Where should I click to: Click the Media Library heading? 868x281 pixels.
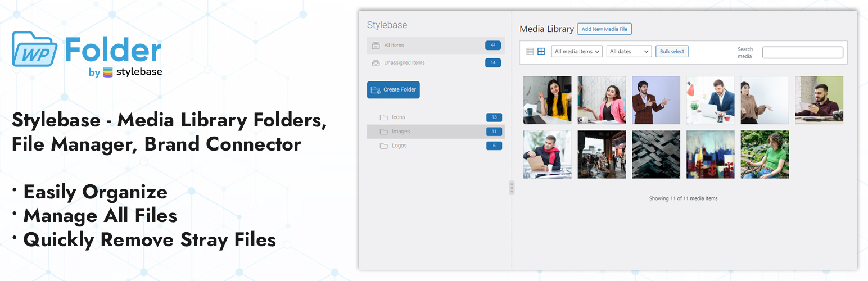(546, 29)
